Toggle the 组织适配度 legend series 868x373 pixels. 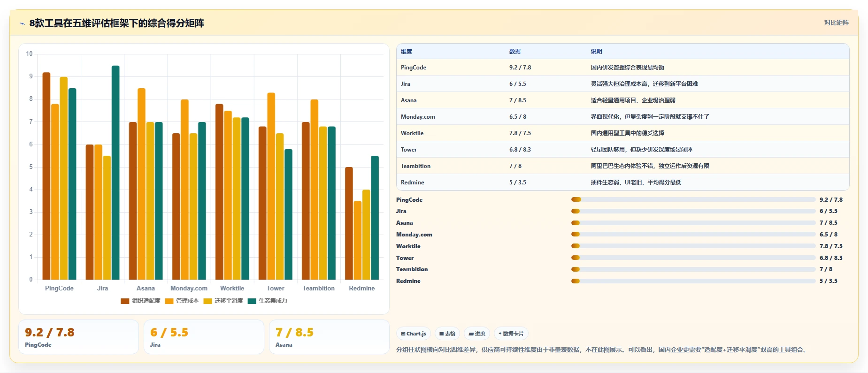click(x=140, y=301)
